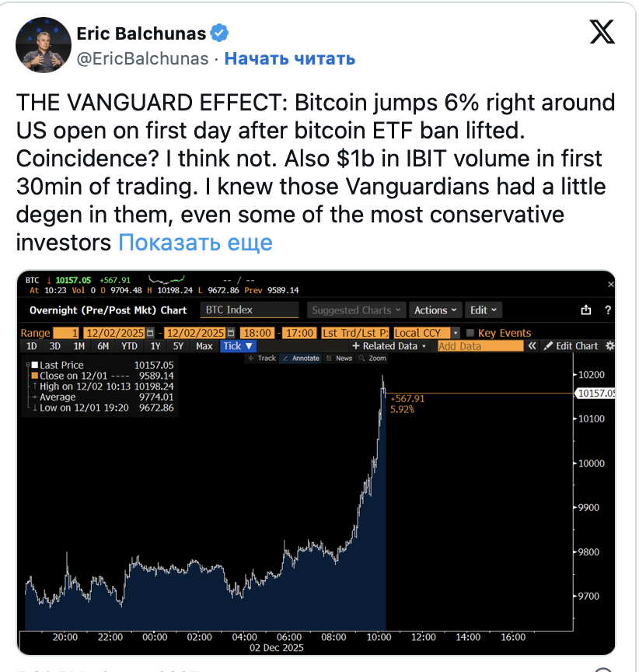Open the Actions dropdown

(435, 310)
